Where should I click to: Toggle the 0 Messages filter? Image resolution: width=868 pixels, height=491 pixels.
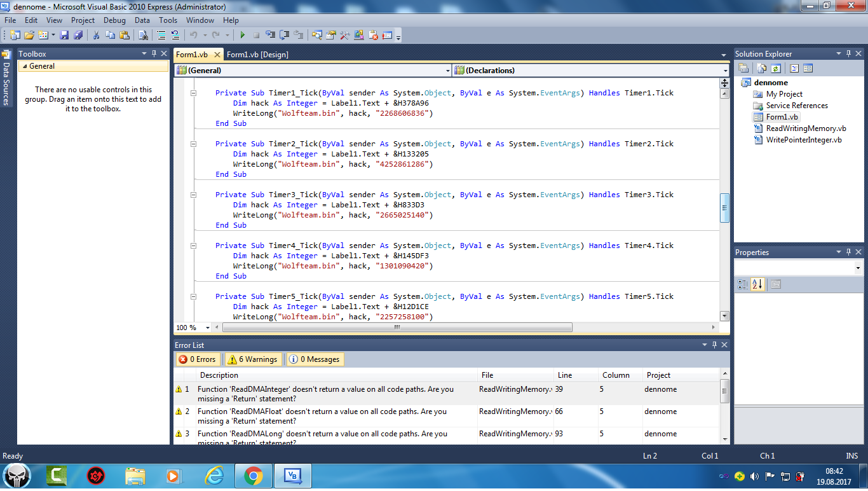(315, 359)
